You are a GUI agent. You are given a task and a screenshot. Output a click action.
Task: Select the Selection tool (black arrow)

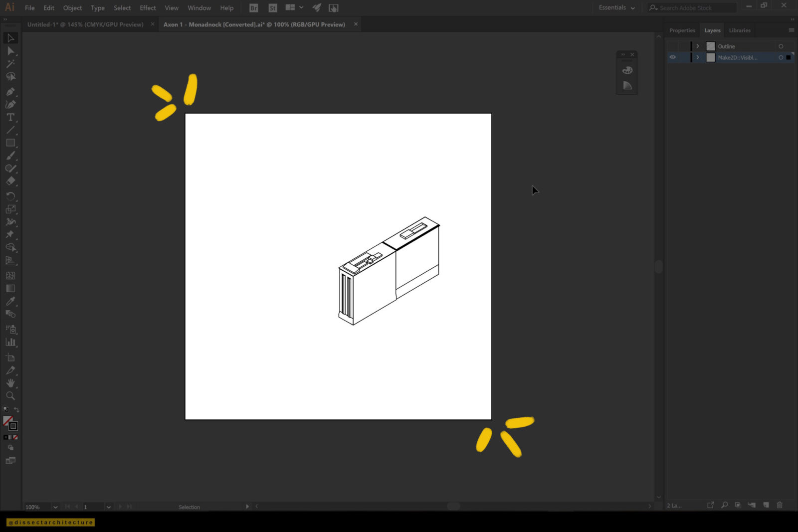[10, 38]
